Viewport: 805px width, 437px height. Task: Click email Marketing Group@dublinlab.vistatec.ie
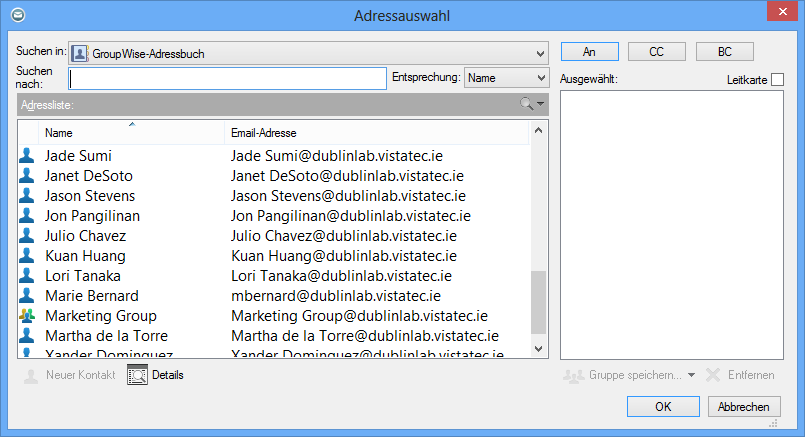359,316
